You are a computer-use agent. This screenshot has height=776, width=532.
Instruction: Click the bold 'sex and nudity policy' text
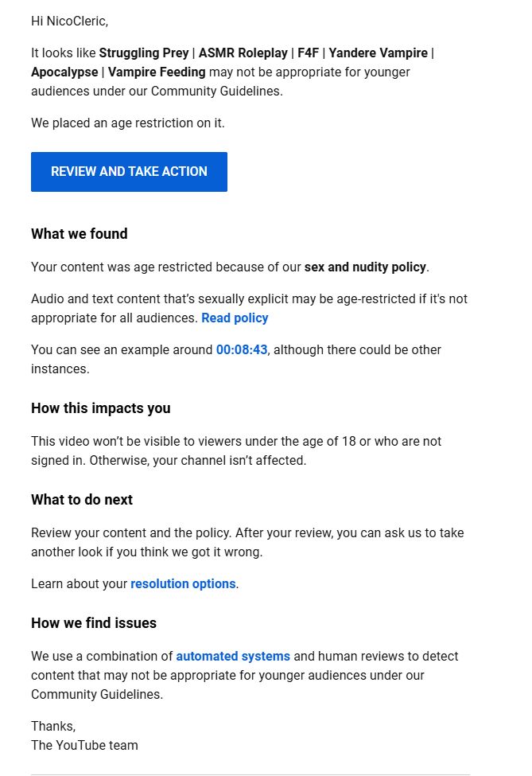point(365,267)
